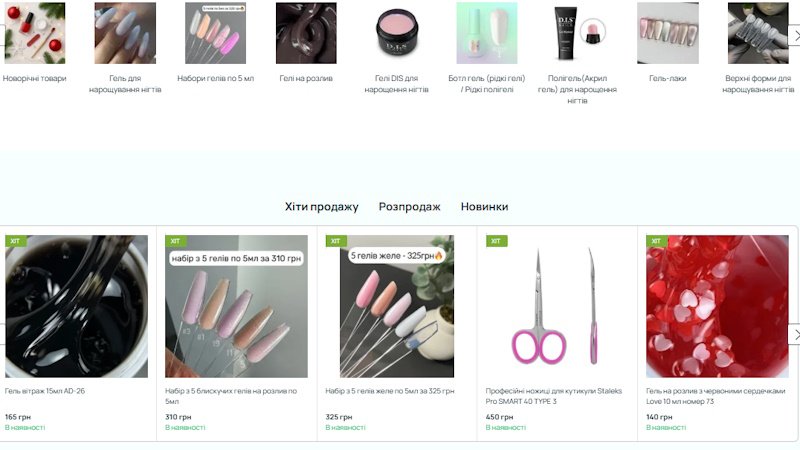Advance category carousel with right arrow
Image resolution: width=800 pixels, height=450 pixels.
point(795,36)
